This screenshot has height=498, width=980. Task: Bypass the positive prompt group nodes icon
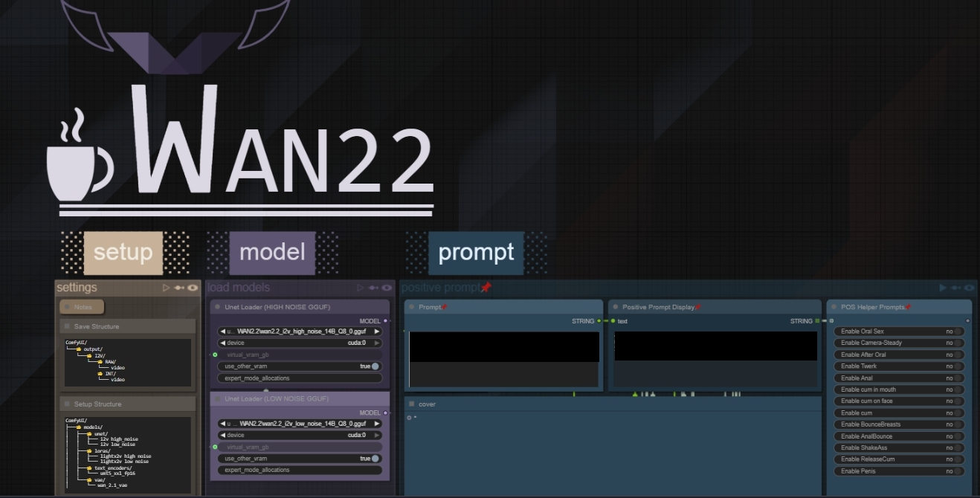[956, 288]
